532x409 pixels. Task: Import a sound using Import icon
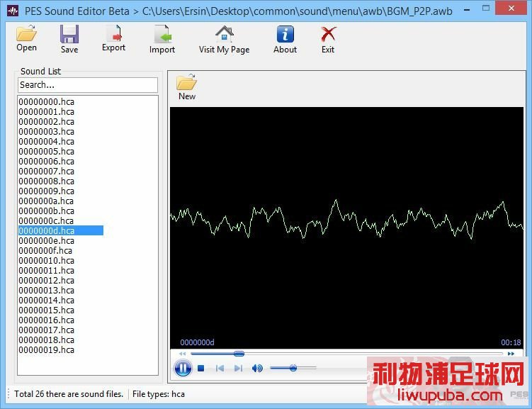pyautogui.click(x=162, y=34)
